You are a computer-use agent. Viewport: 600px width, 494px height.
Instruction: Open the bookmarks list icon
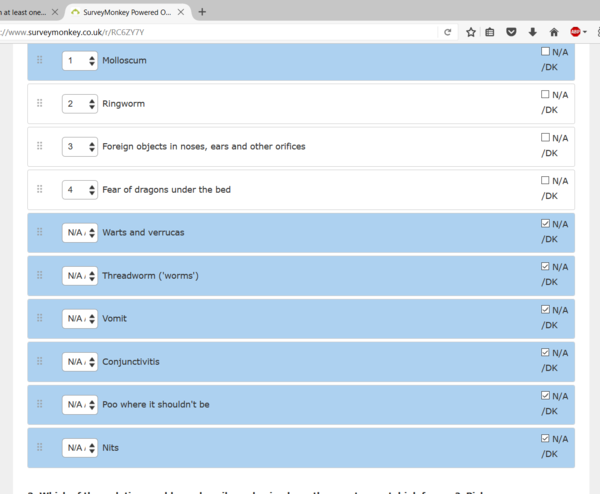click(490, 32)
